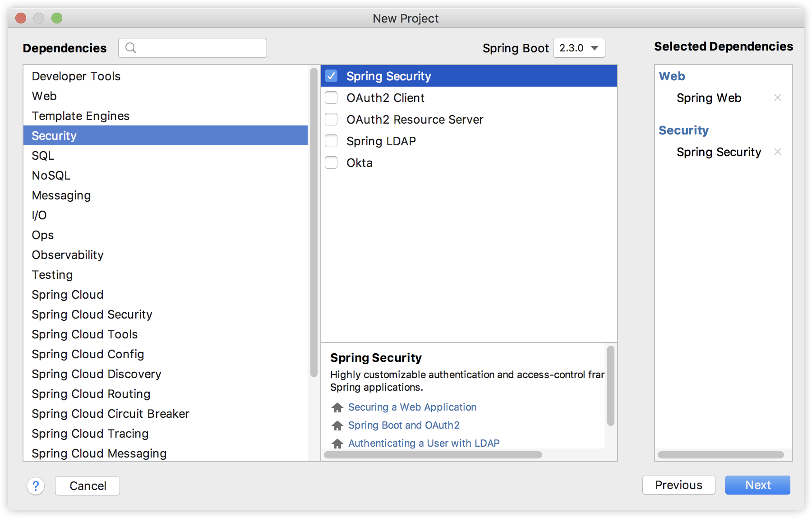
Task: Select the Testing category
Action: coord(52,274)
